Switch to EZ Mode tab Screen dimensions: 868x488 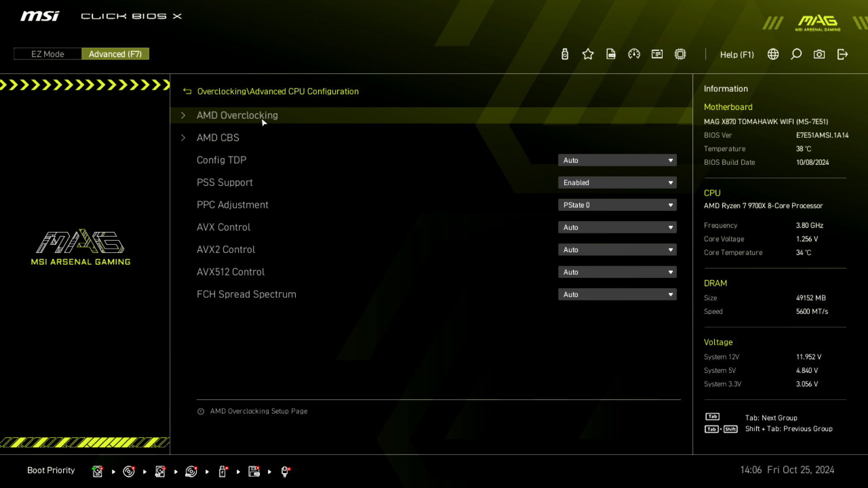(x=47, y=54)
